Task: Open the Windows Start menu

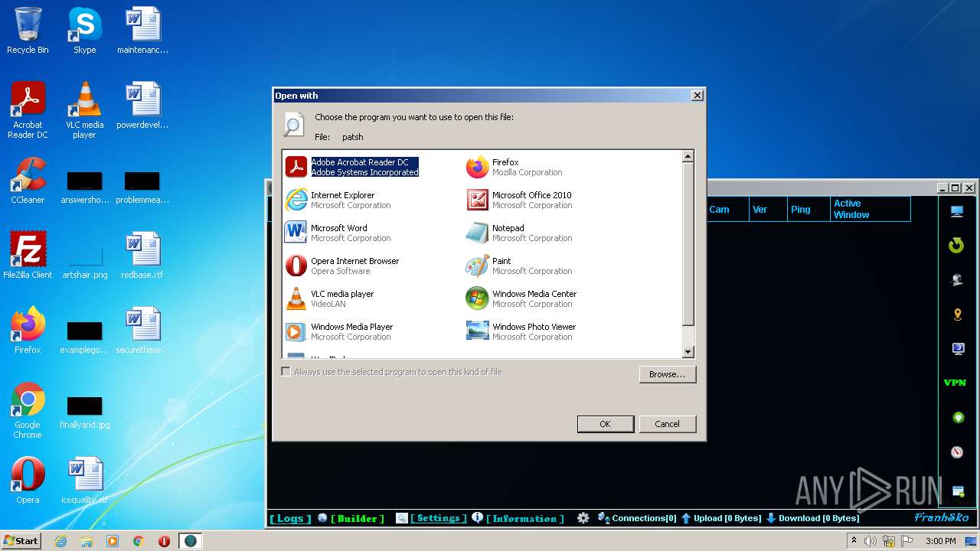Action: 21,540
